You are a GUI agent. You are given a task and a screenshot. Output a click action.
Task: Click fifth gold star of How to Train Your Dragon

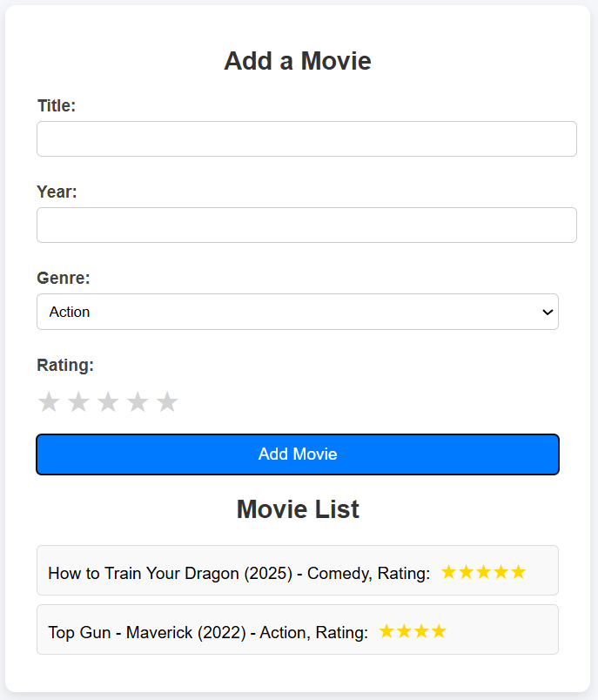click(x=519, y=572)
